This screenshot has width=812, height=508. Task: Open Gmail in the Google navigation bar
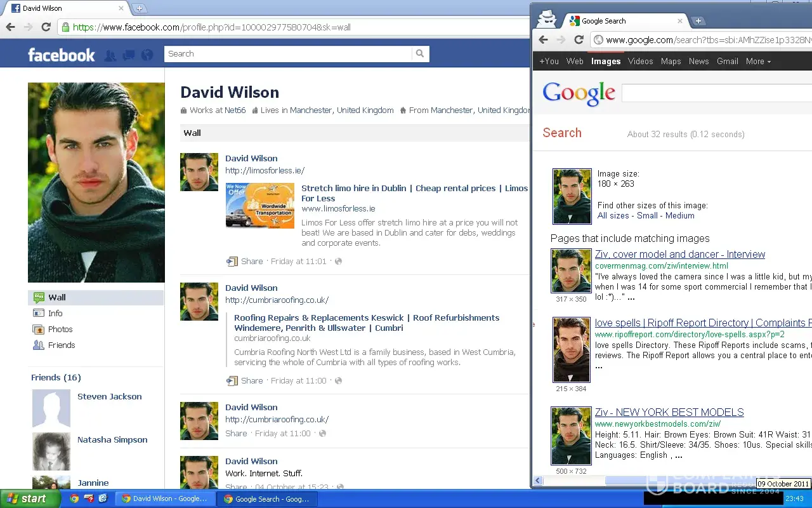coord(727,61)
